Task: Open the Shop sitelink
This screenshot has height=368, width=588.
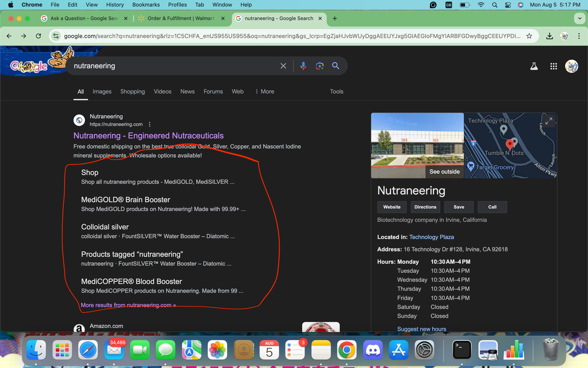Action: coord(90,173)
